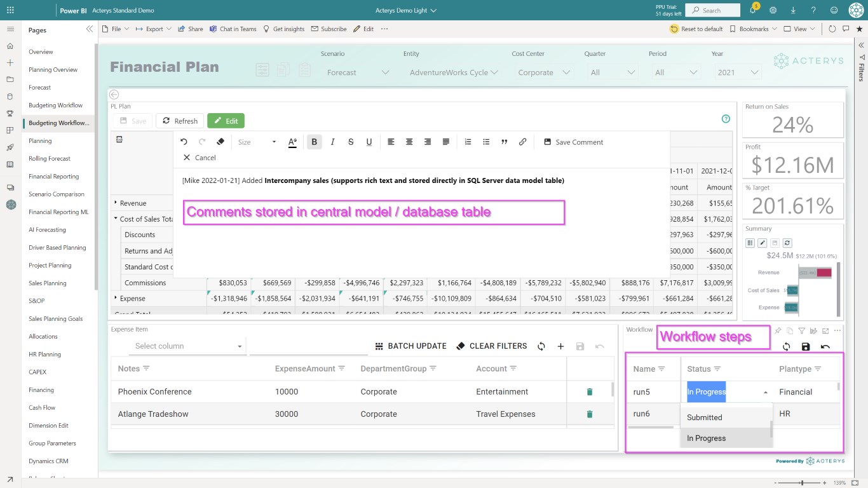Image resolution: width=868 pixels, height=488 pixels.
Task: Add this report to favorites with the star
Action: (x=859, y=29)
